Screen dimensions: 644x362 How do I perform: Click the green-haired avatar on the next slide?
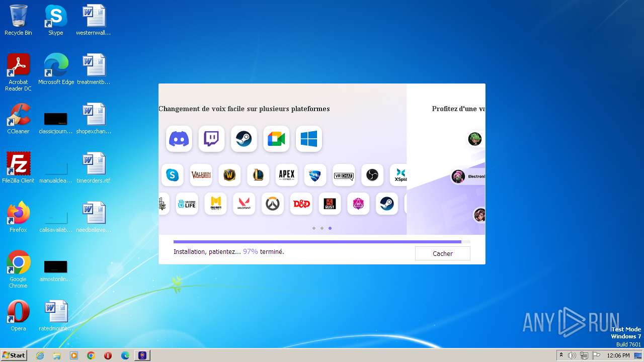click(475, 139)
